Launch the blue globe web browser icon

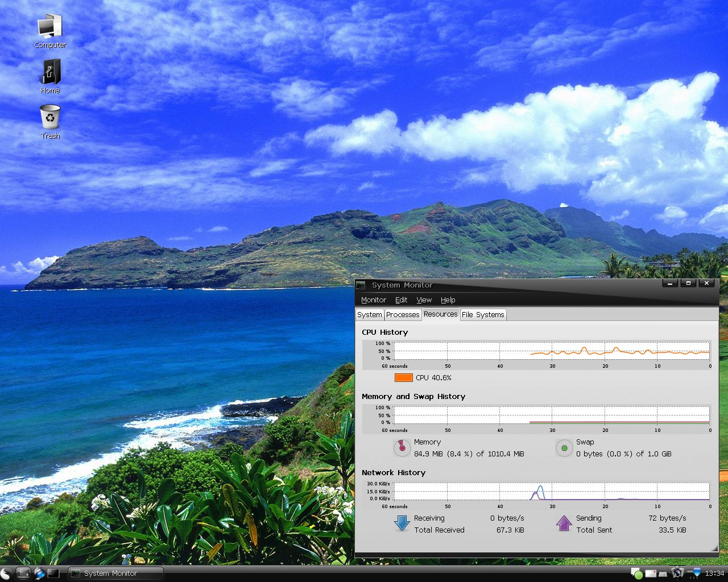(39, 573)
